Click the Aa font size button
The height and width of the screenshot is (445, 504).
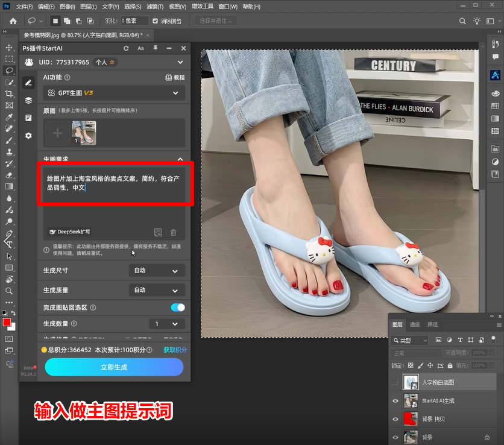(140, 48)
